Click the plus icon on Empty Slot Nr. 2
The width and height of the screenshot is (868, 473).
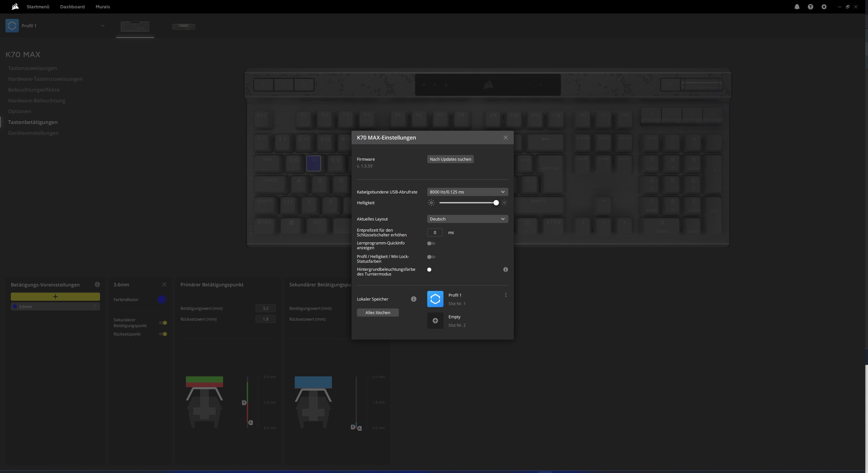point(435,320)
